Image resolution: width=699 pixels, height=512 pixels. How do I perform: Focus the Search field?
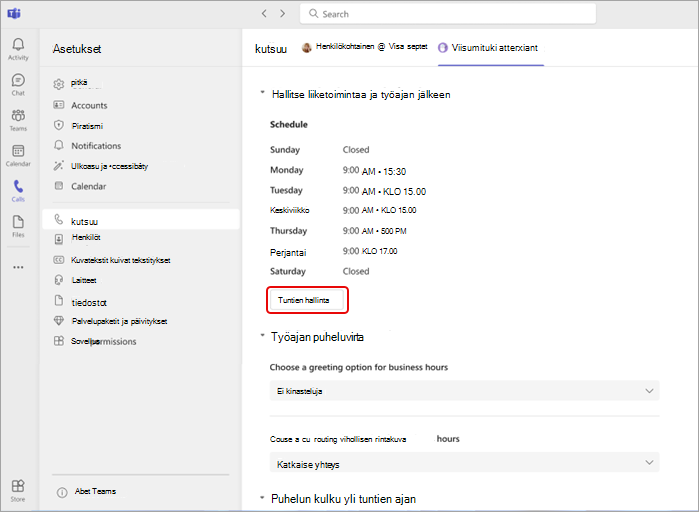pyautogui.click(x=448, y=14)
